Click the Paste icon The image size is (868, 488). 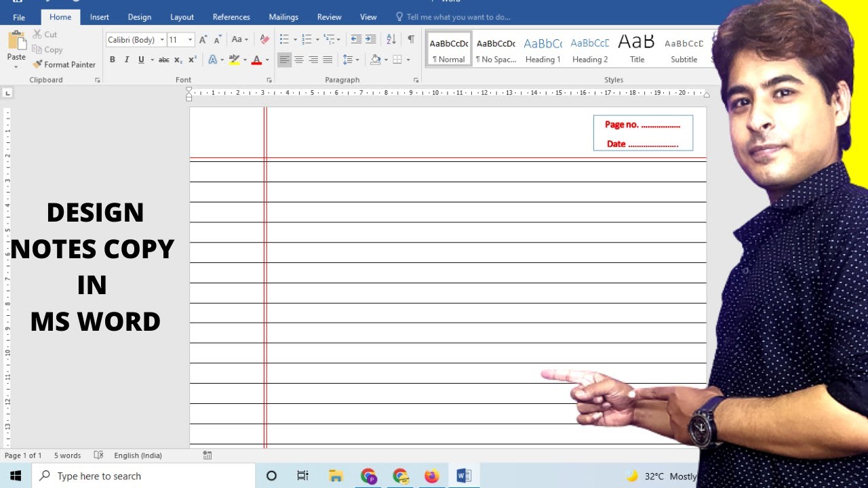click(x=16, y=41)
